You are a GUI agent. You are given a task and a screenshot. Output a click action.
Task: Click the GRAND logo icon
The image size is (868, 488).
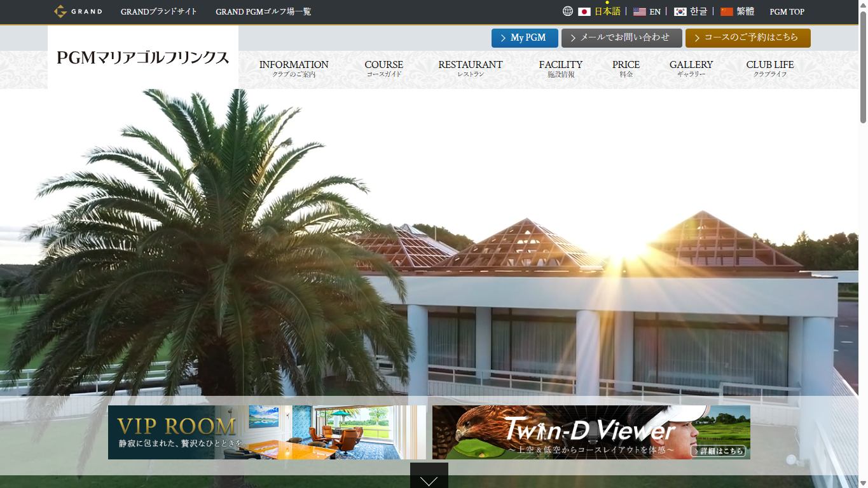point(78,11)
